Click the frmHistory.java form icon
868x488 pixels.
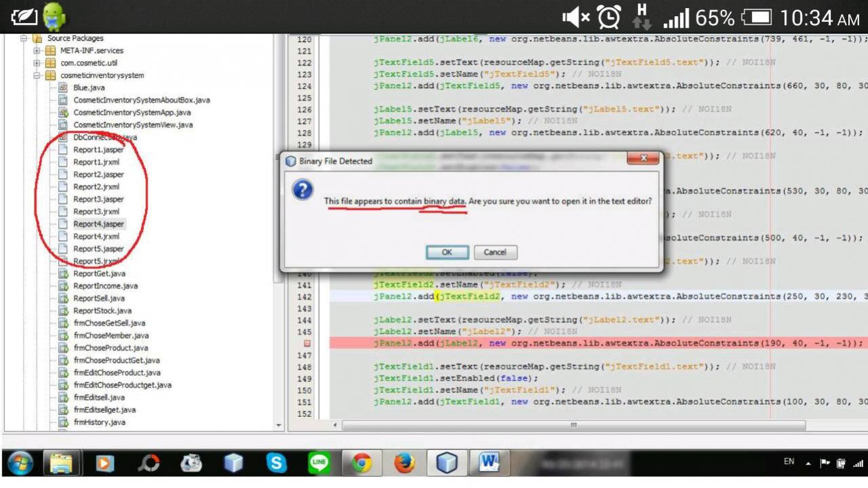tap(63, 422)
